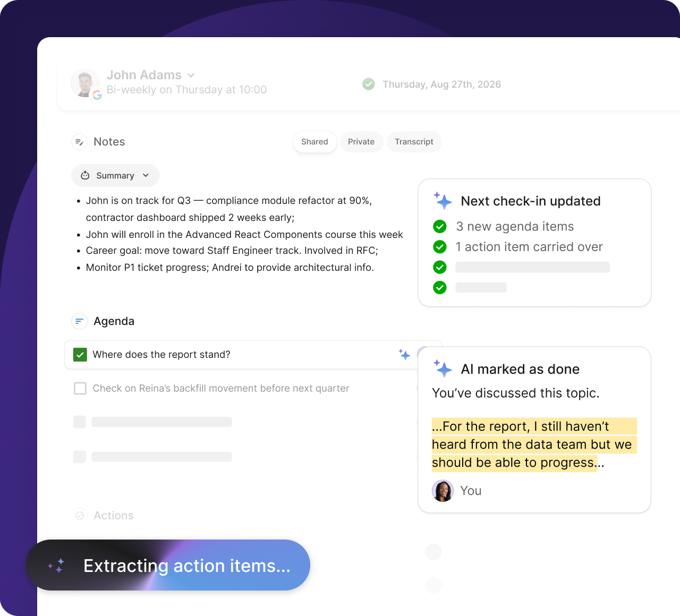Viewport: 680px width, 616px height.
Task: Select the 'John is on track for Q3' bullet
Action: (229, 209)
